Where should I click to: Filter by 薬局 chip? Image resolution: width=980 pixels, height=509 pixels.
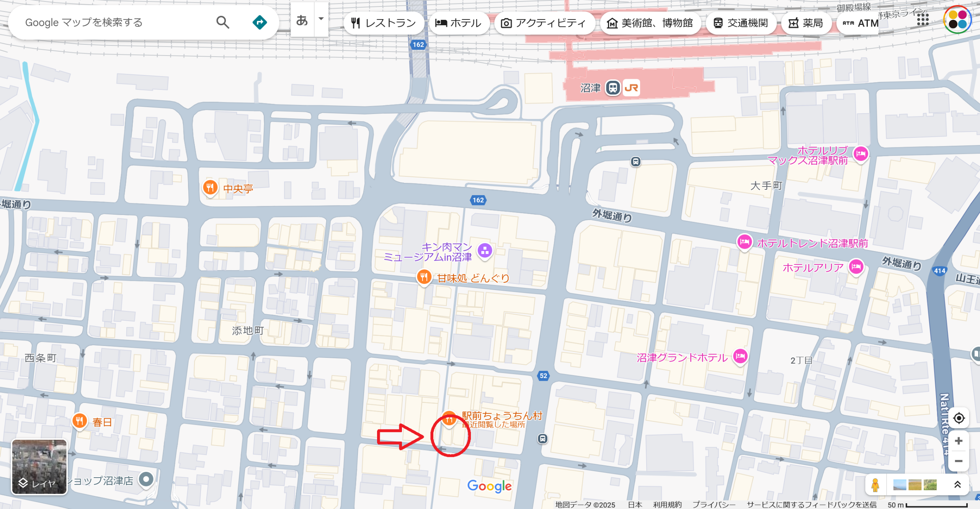point(806,23)
